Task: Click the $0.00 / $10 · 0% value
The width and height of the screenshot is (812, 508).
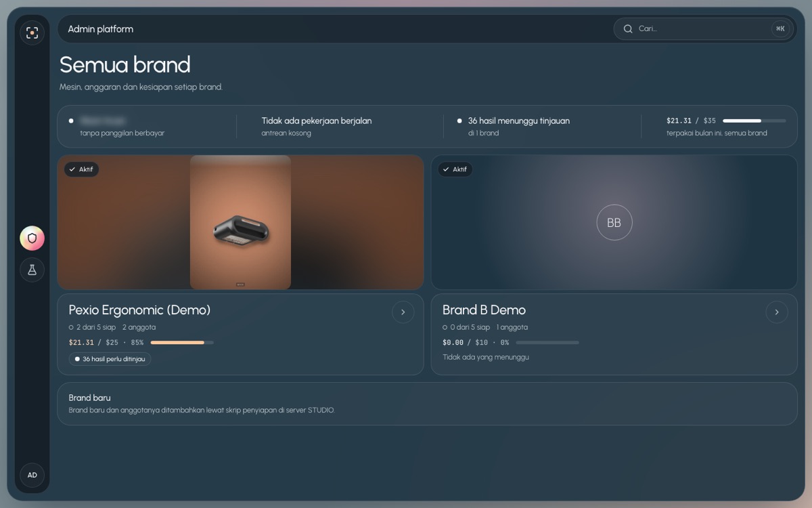Action: pos(476,343)
